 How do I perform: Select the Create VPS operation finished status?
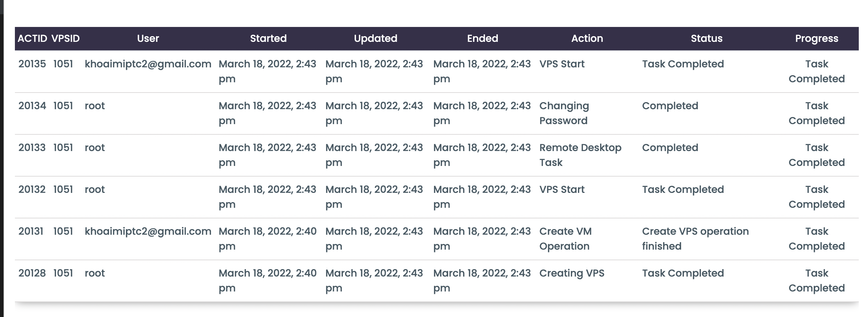(x=695, y=239)
